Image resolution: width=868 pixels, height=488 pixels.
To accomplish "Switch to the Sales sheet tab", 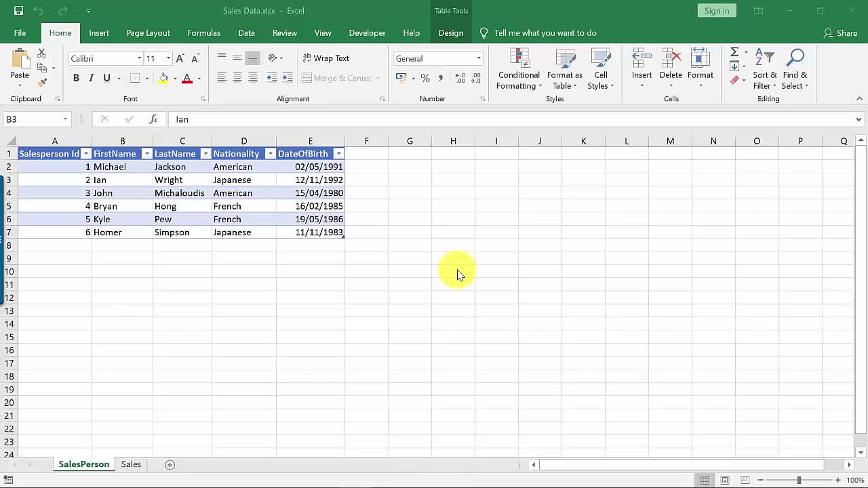I will pyautogui.click(x=131, y=464).
